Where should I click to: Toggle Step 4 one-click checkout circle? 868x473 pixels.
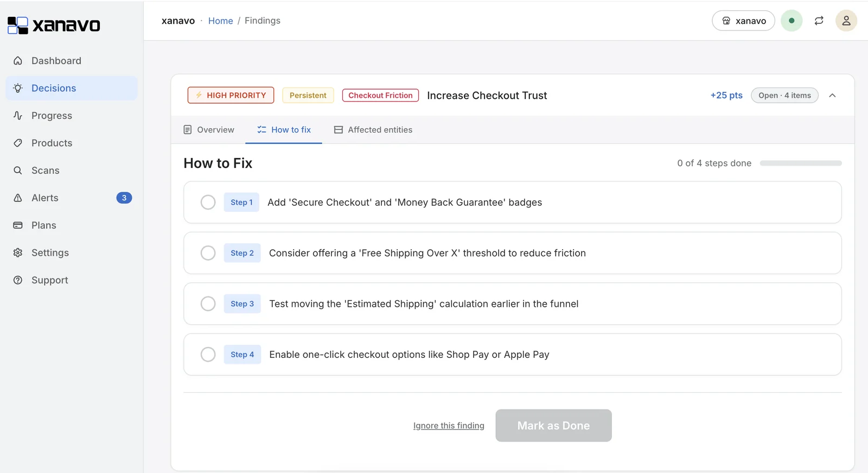(x=208, y=355)
